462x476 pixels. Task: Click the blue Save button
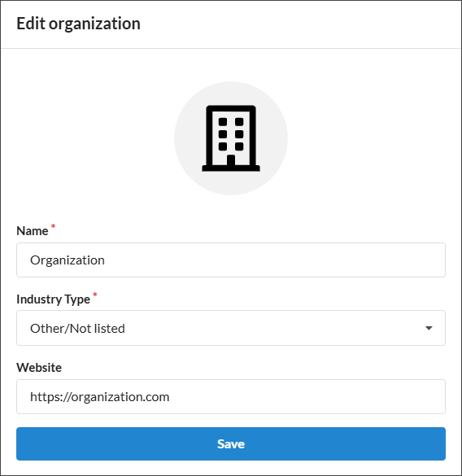tap(231, 443)
